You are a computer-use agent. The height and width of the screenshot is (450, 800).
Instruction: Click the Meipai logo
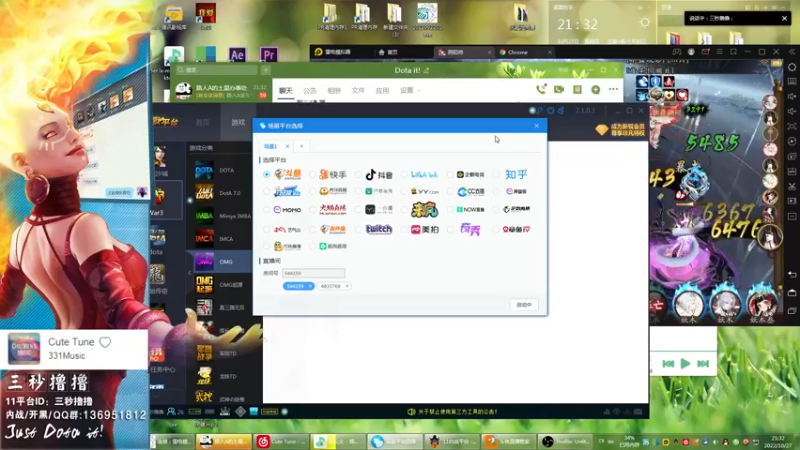click(425, 230)
